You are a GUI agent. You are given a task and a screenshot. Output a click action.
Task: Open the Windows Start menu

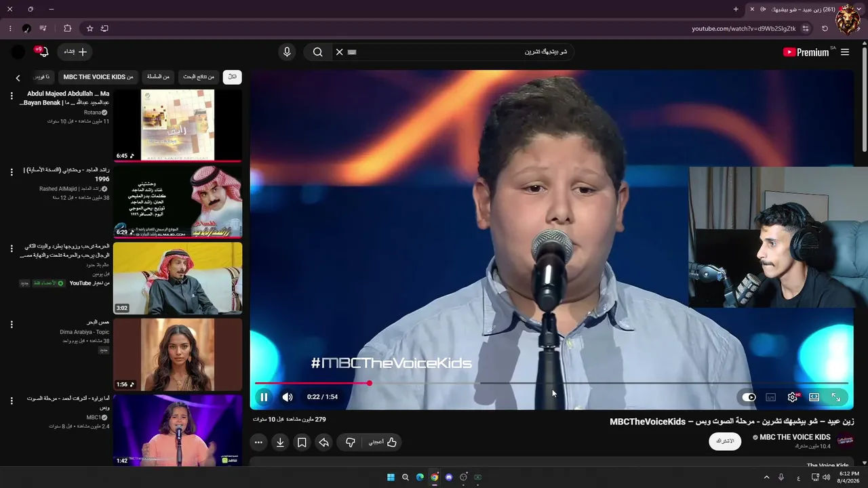[x=391, y=477]
